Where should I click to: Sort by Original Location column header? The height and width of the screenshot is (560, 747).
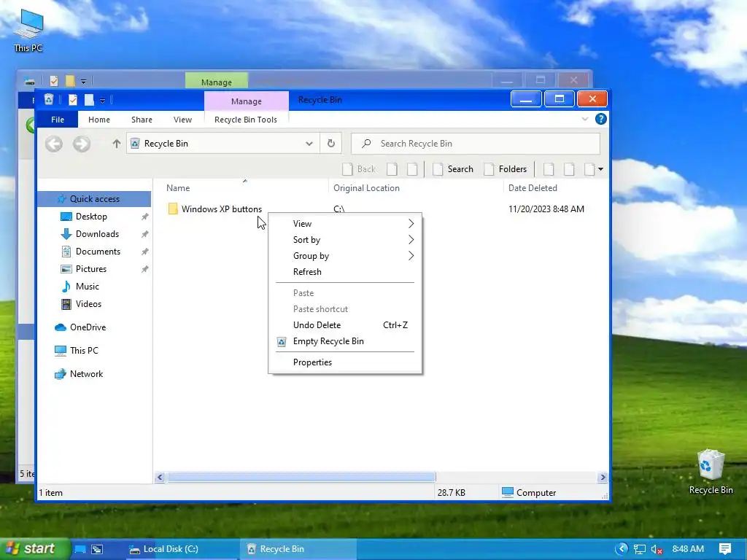pyautogui.click(x=415, y=188)
